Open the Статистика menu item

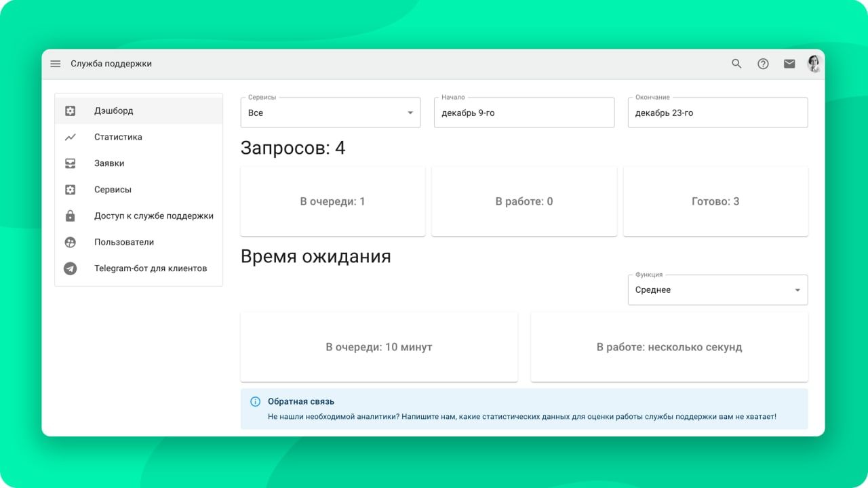pos(138,137)
